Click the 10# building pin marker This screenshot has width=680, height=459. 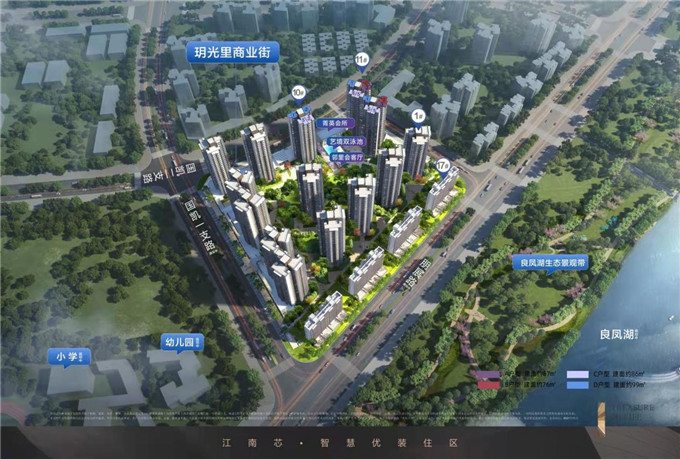(298, 94)
